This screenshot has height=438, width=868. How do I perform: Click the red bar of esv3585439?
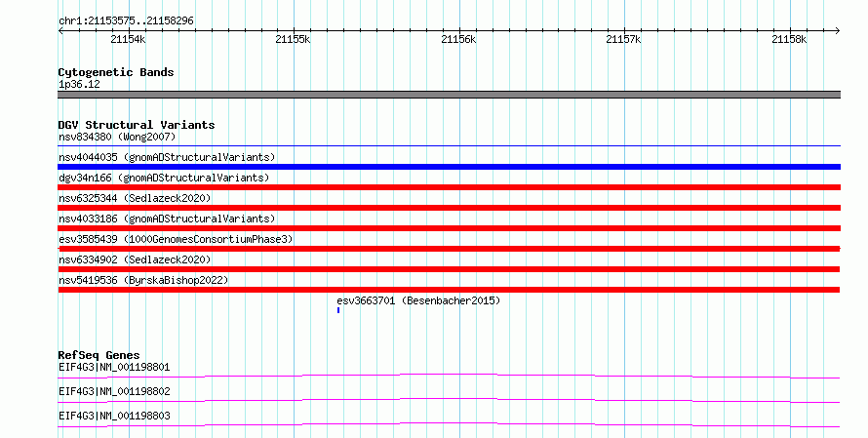click(x=449, y=249)
